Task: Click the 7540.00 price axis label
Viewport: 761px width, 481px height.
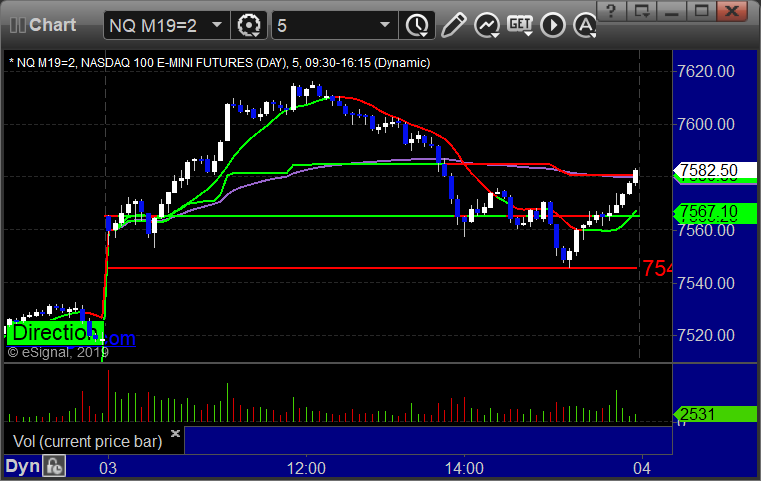Action: click(x=706, y=282)
